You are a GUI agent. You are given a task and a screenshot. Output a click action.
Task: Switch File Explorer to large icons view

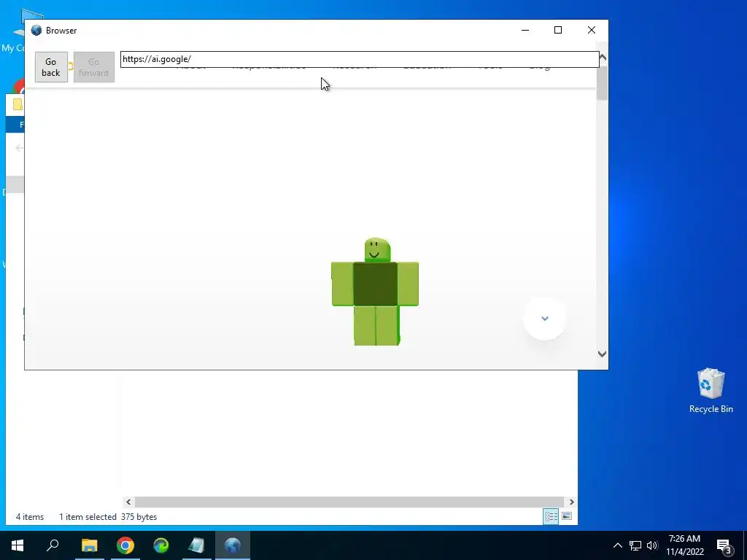566,516
